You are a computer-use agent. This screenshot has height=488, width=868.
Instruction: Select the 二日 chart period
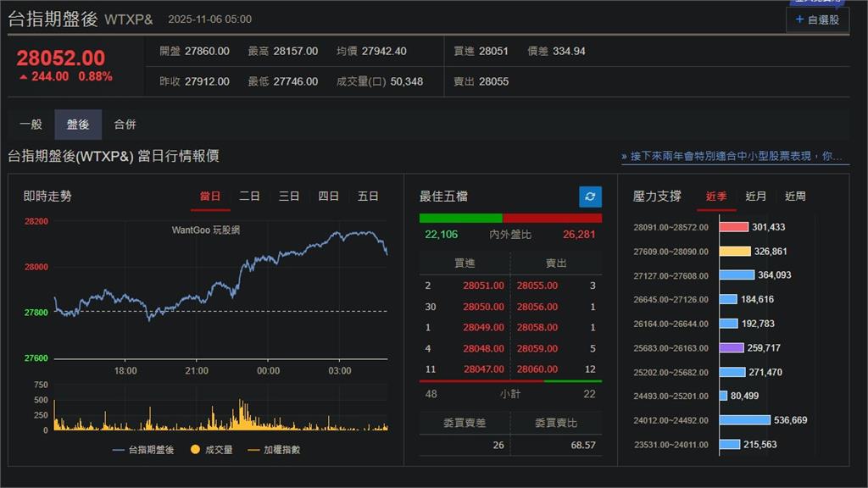(250, 196)
